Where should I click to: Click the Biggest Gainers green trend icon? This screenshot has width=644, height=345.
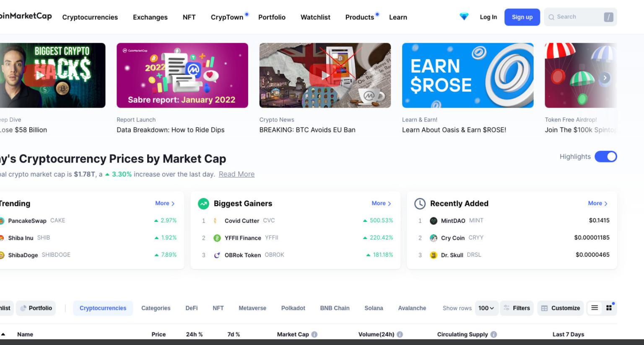point(203,203)
